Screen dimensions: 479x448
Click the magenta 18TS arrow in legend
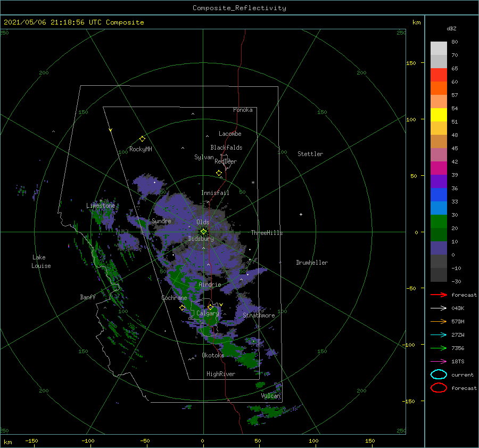coord(439,362)
